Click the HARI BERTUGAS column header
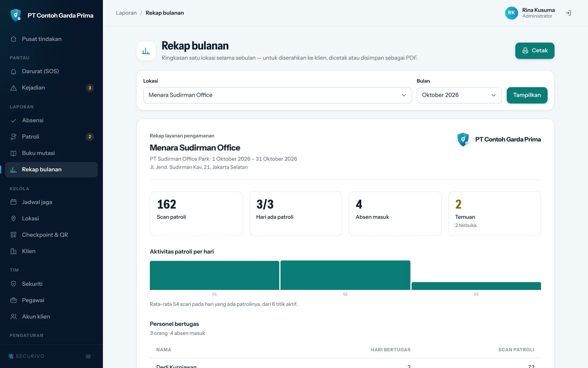Viewport: 588px width, 368px height. tap(391, 350)
